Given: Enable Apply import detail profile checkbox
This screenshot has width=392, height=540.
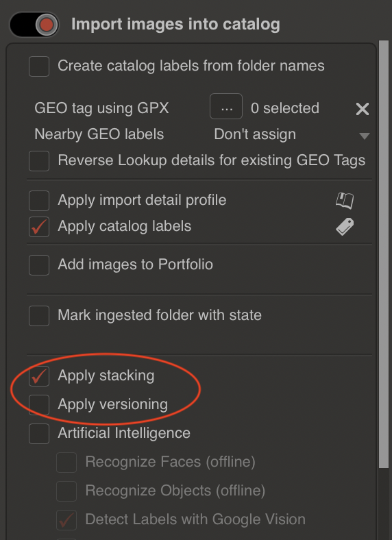Looking at the screenshot, I should (x=39, y=200).
